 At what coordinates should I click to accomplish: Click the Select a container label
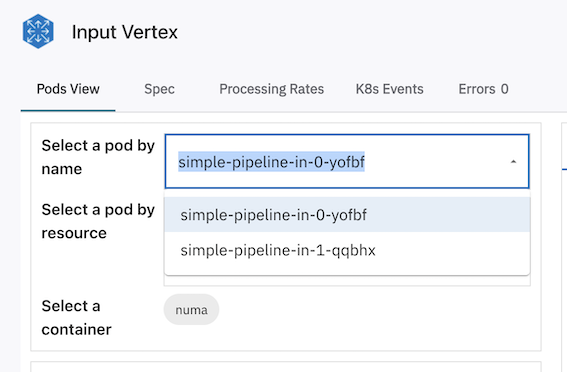coord(76,317)
